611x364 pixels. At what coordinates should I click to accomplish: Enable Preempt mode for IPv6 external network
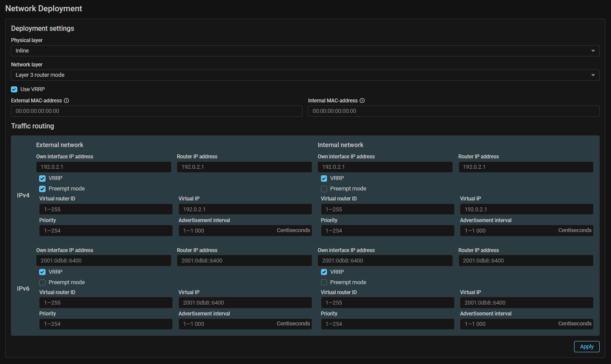(43, 282)
